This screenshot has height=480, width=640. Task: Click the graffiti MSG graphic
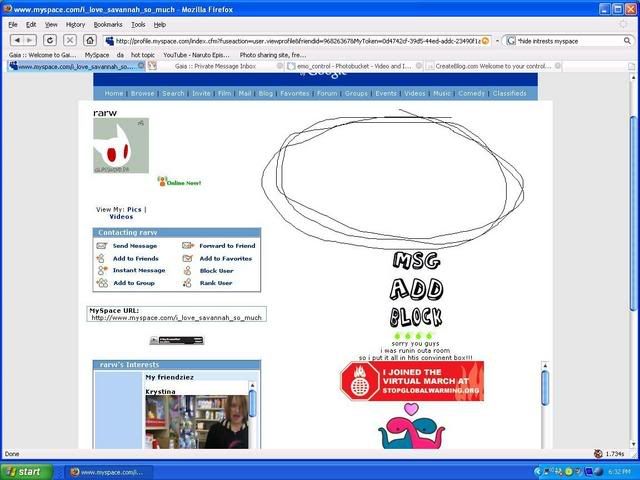(416, 260)
